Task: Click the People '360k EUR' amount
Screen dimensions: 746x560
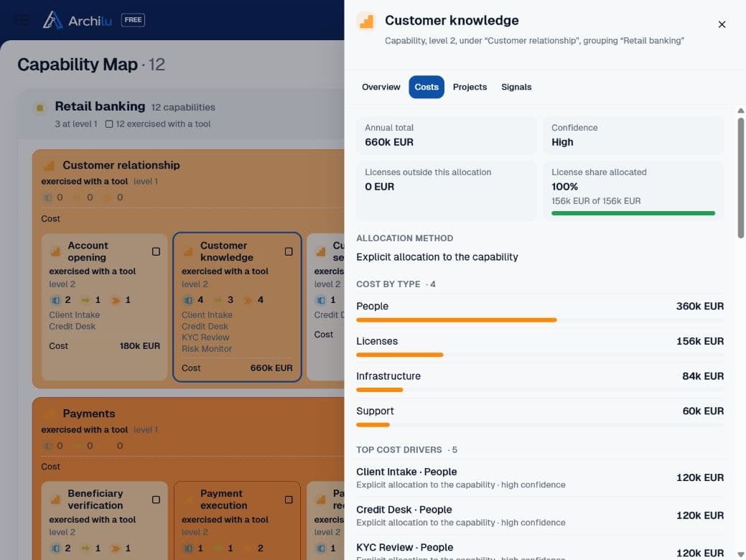Action: [x=699, y=307]
